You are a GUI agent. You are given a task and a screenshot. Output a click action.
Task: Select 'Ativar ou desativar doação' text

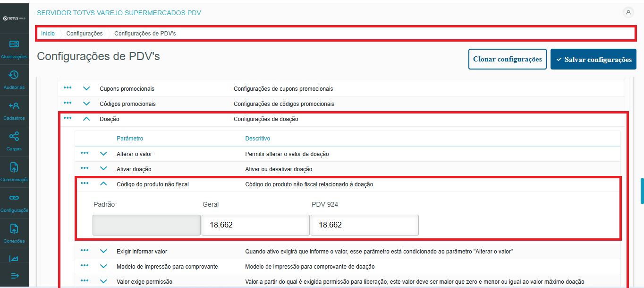click(279, 169)
